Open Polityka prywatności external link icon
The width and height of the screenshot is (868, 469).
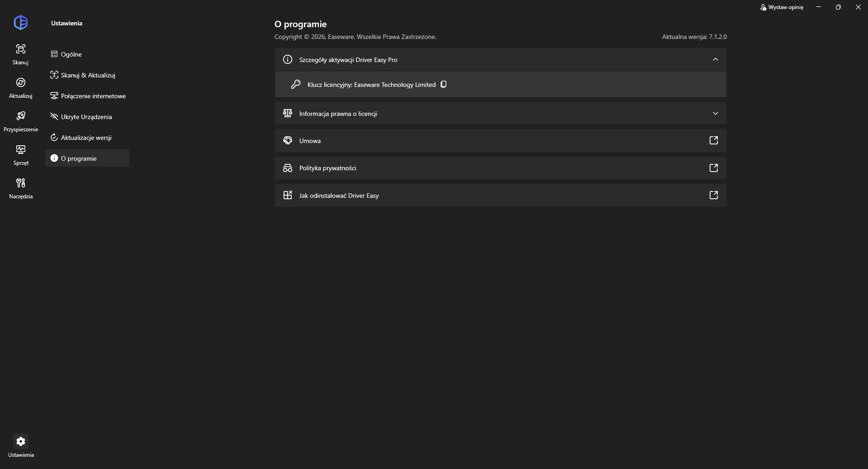714,168
